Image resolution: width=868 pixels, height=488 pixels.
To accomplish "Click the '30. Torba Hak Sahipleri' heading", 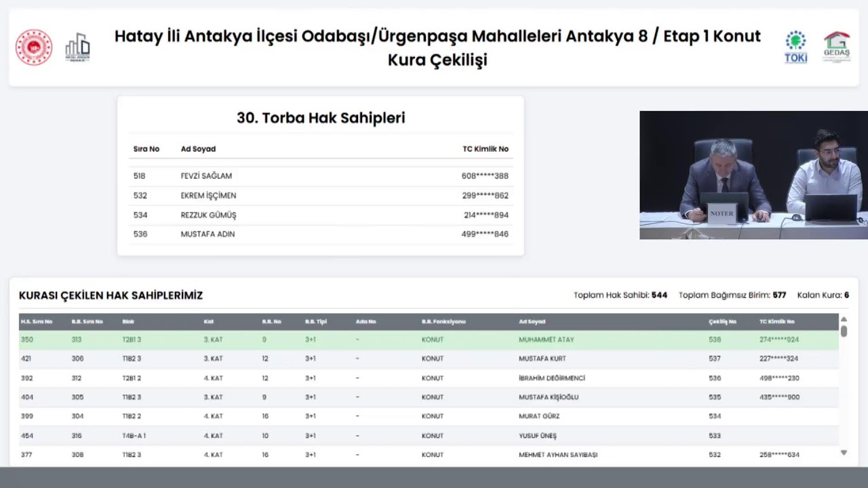I will coord(321,118).
